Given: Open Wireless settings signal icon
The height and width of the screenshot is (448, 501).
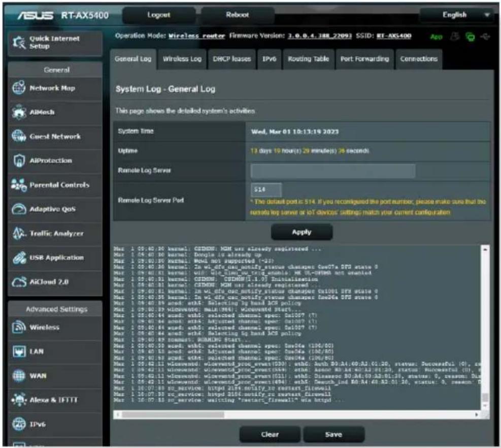Looking at the screenshot, I should pos(19,327).
